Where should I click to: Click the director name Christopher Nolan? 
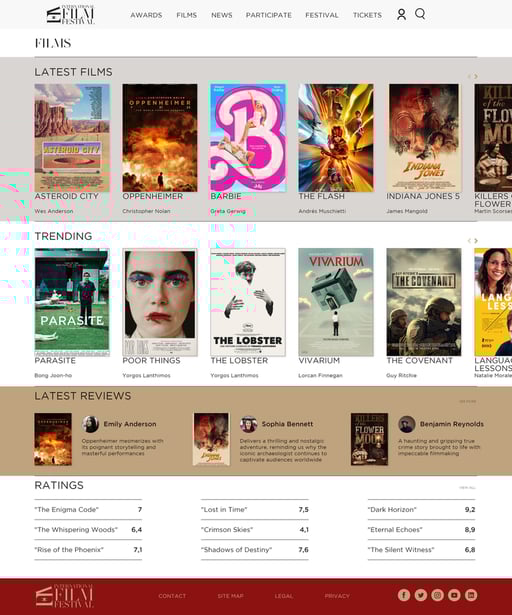(x=146, y=211)
